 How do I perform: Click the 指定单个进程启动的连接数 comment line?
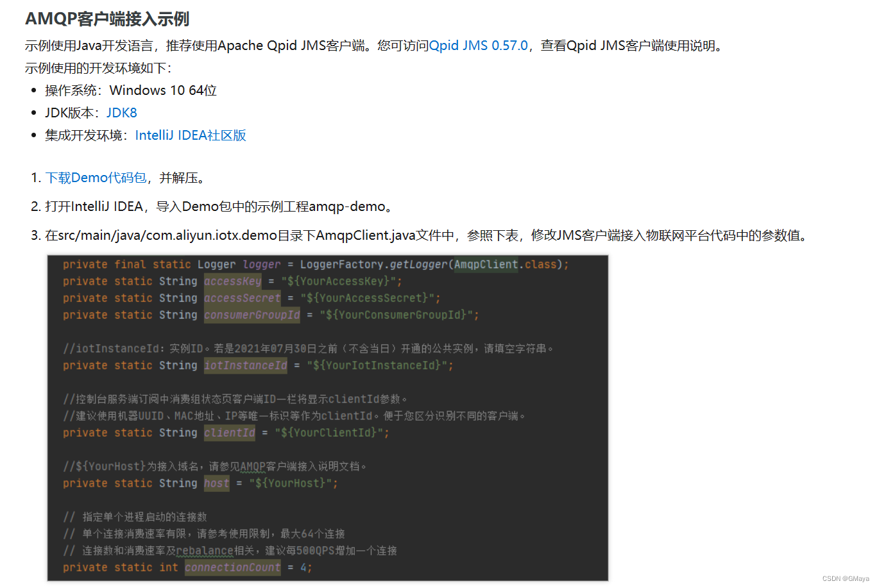pyautogui.click(x=135, y=517)
